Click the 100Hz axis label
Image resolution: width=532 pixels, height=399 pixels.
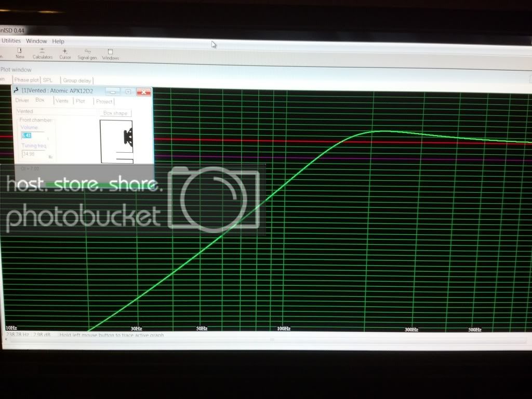[x=284, y=328]
